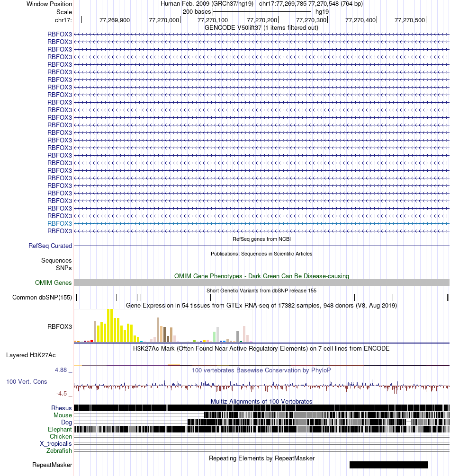Open Repeating Elements by RepeatMasker title

tap(261, 458)
